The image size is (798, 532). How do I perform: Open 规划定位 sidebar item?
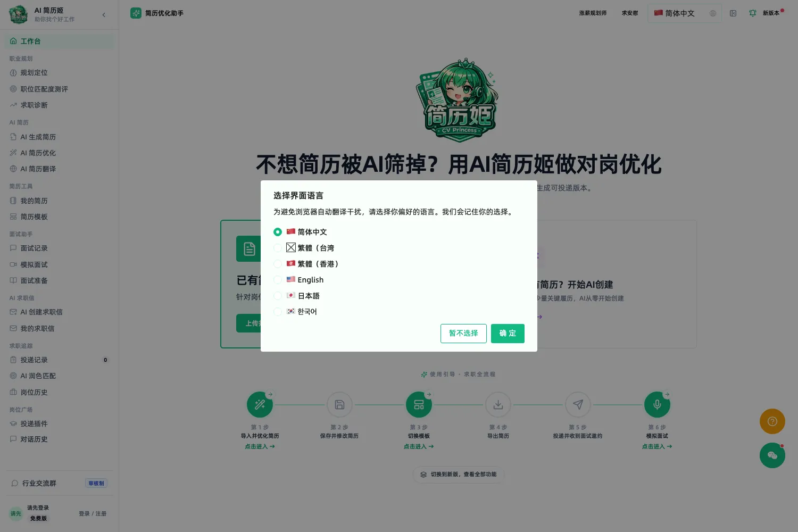(x=60, y=73)
